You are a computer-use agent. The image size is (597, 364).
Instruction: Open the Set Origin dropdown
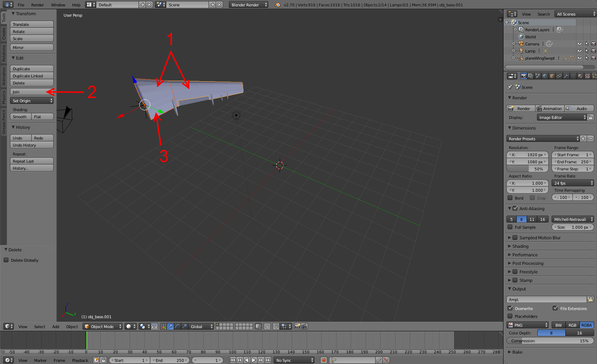click(32, 101)
